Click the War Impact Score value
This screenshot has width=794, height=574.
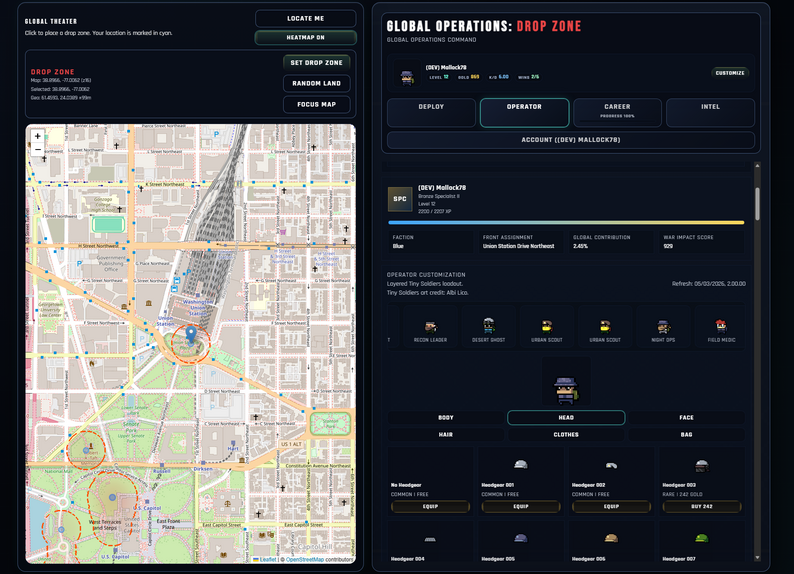tap(668, 246)
